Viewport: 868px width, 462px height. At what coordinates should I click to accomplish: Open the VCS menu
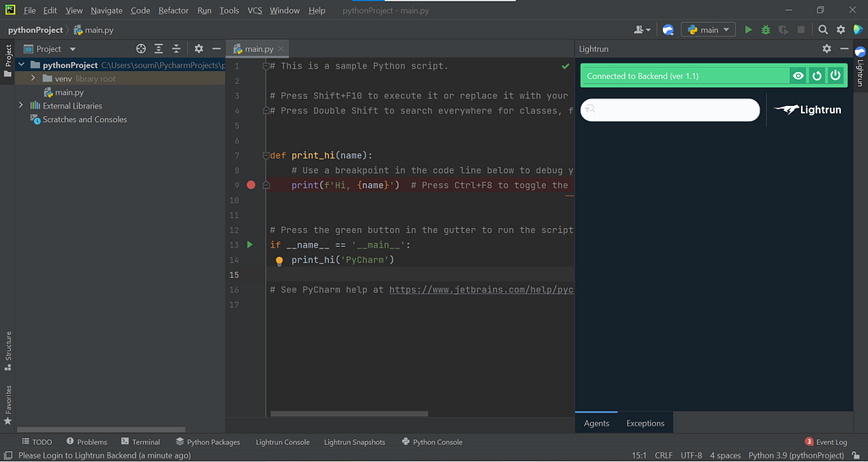click(254, 10)
